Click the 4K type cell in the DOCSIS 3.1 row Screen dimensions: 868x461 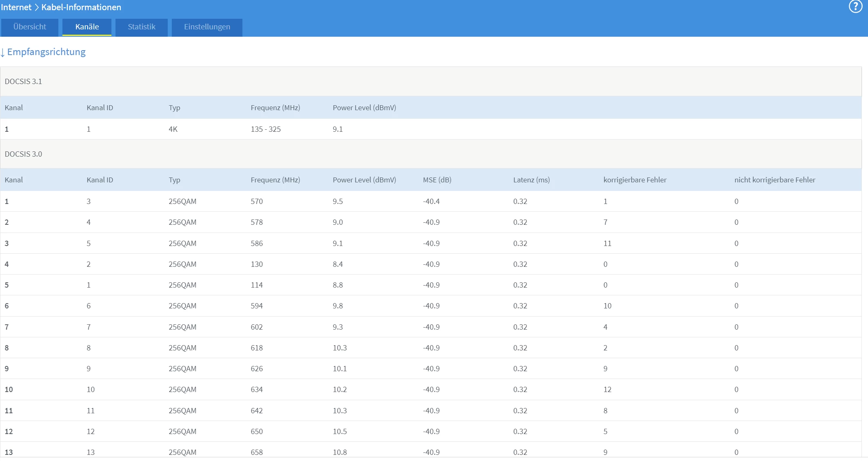pyautogui.click(x=173, y=129)
